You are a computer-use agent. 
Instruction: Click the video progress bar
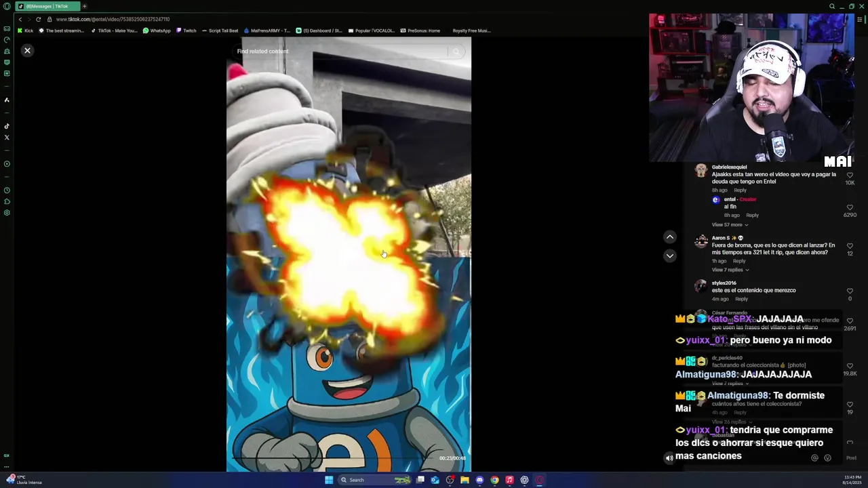tap(332, 459)
